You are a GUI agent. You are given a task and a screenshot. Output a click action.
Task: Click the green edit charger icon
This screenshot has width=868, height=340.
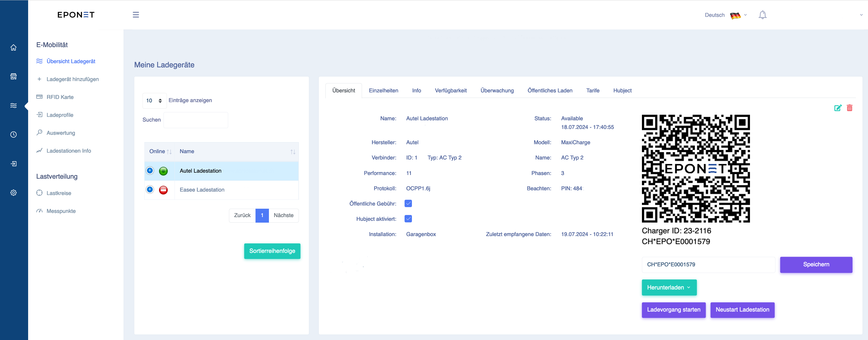838,108
